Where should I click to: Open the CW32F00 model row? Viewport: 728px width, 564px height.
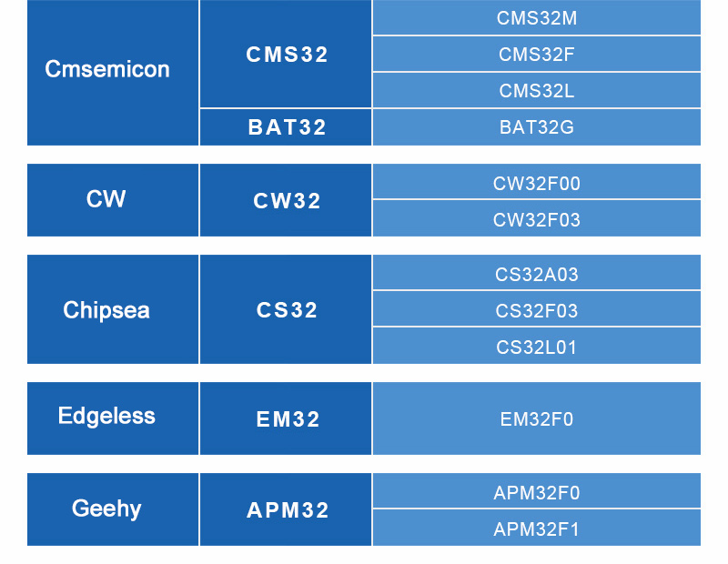pyautogui.click(x=536, y=183)
